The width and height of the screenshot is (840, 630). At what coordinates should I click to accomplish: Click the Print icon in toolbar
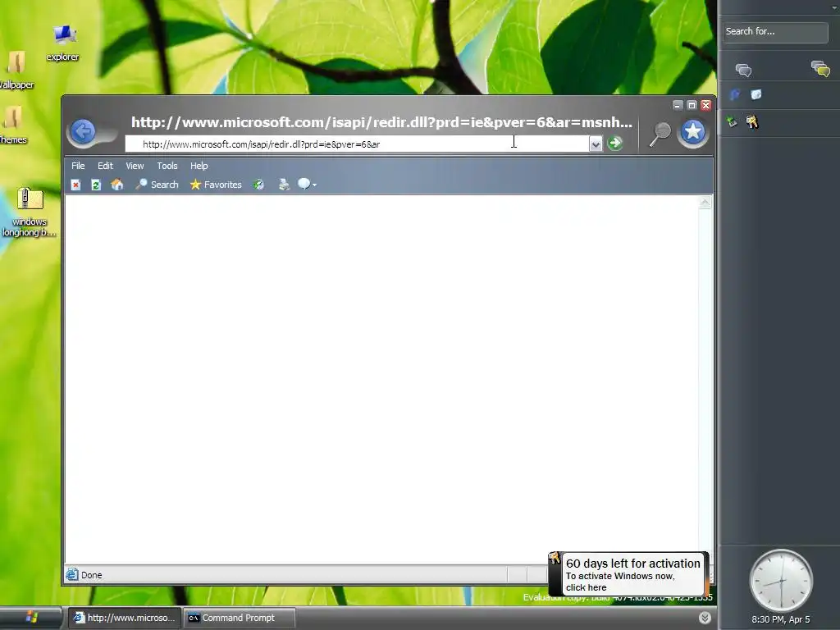point(284,185)
